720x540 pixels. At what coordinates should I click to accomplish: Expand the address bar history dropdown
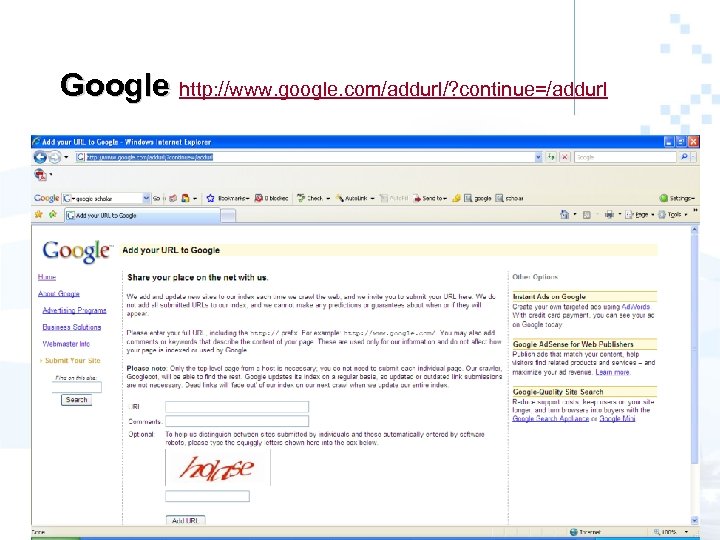pos(538,157)
